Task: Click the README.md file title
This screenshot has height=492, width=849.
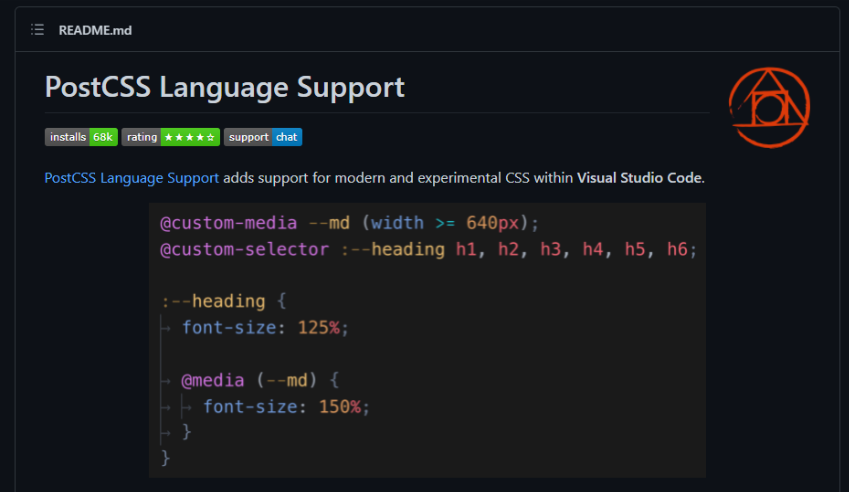Action: (95, 30)
